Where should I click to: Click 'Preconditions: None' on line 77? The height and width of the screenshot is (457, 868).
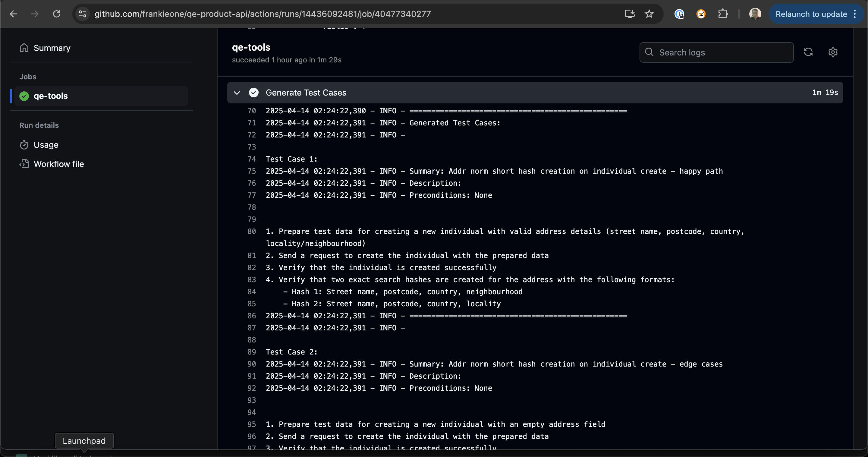pos(451,195)
